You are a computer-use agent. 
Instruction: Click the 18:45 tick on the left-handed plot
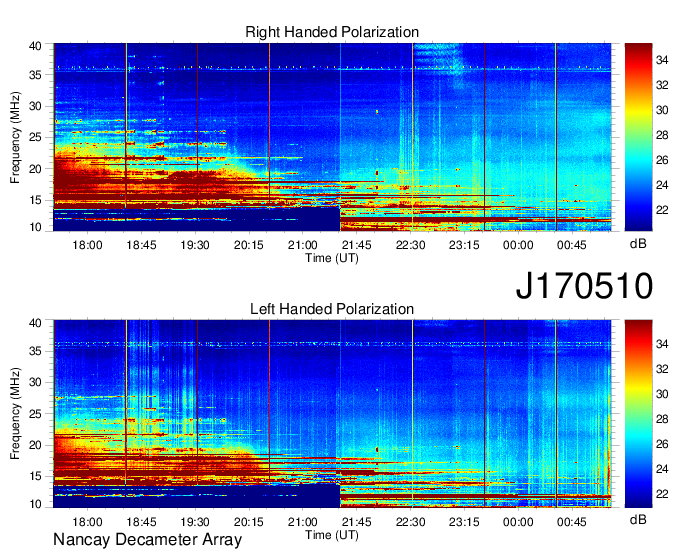click(x=141, y=522)
